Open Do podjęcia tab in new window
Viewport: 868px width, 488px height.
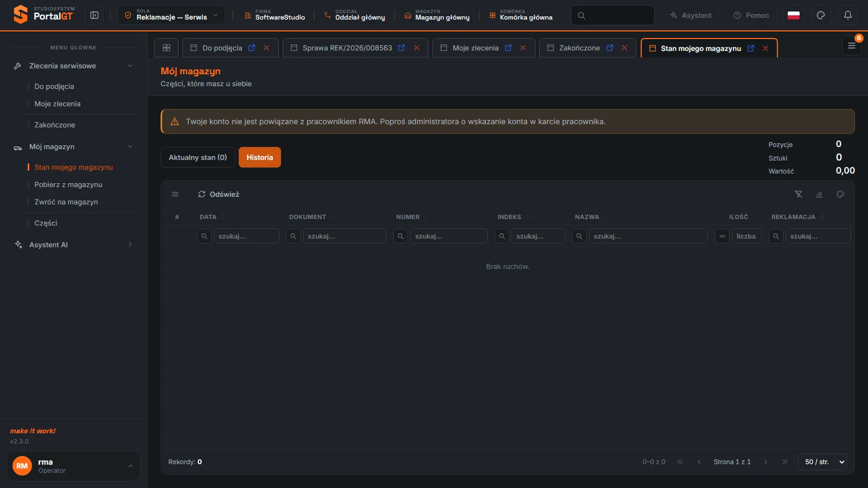[252, 48]
